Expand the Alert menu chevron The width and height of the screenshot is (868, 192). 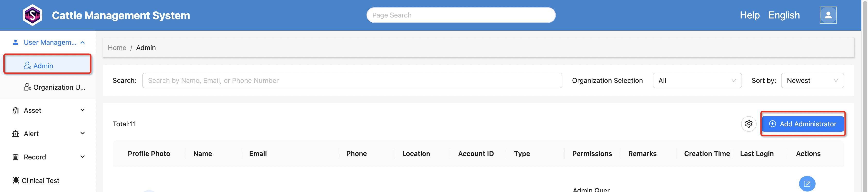click(x=83, y=133)
